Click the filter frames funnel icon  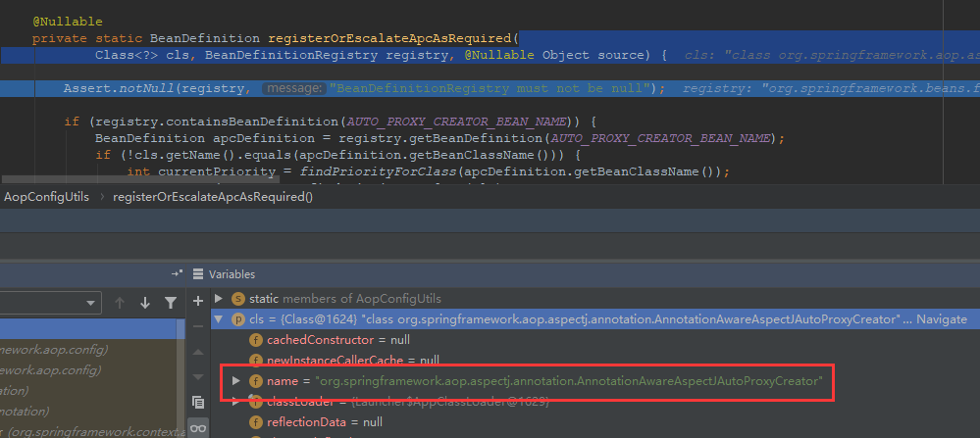[x=171, y=303]
